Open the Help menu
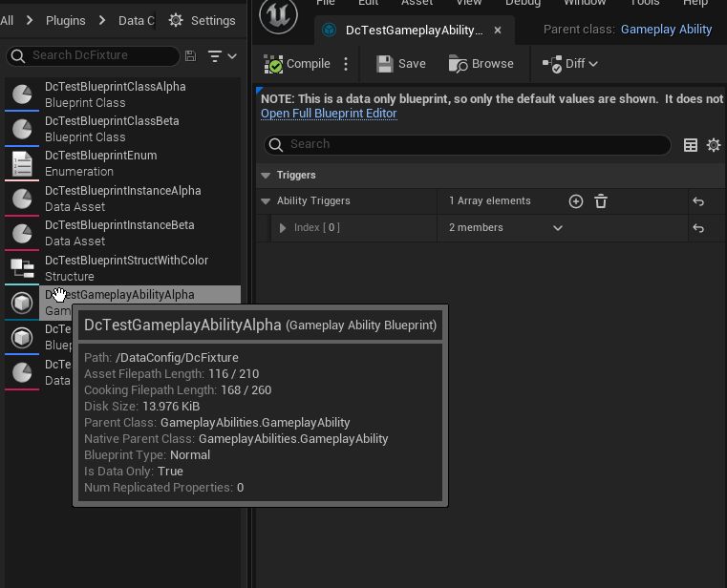Image resolution: width=727 pixels, height=588 pixels. point(695,3)
